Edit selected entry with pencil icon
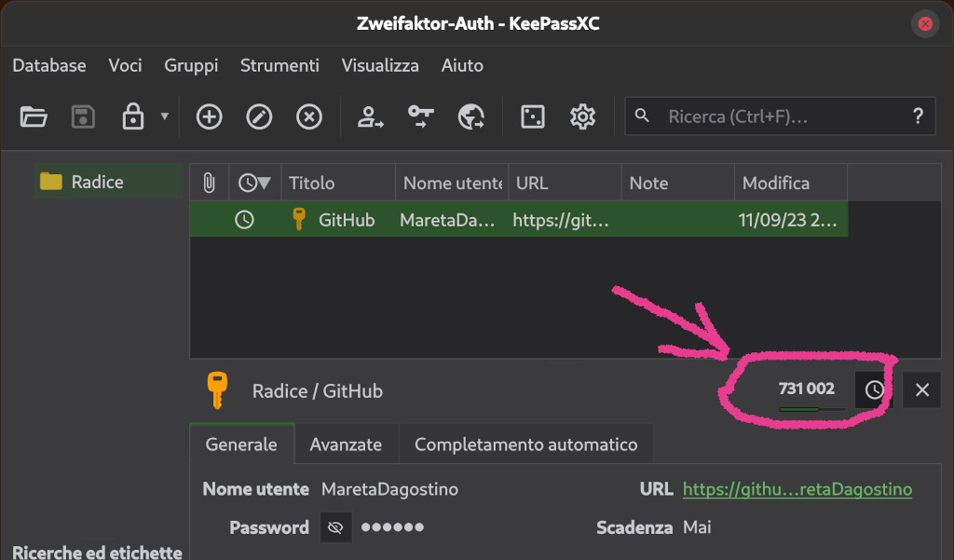954x560 pixels. tap(259, 116)
